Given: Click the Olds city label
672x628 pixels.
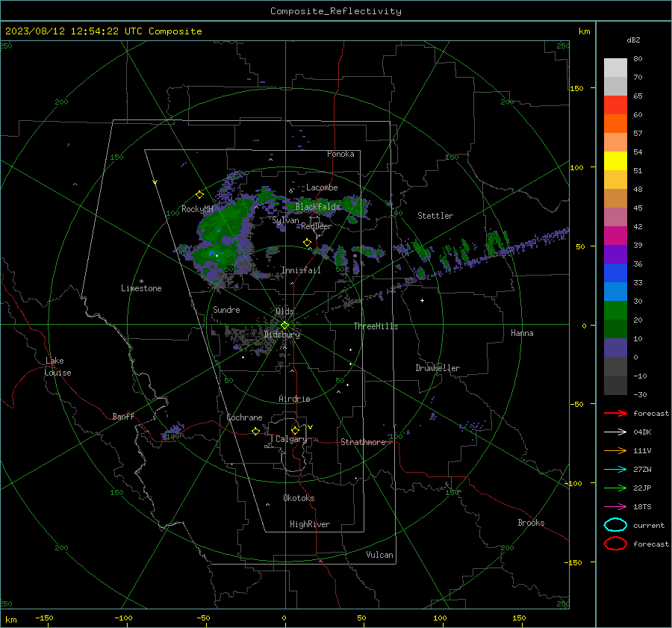Looking at the screenshot, I should (x=284, y=311).
